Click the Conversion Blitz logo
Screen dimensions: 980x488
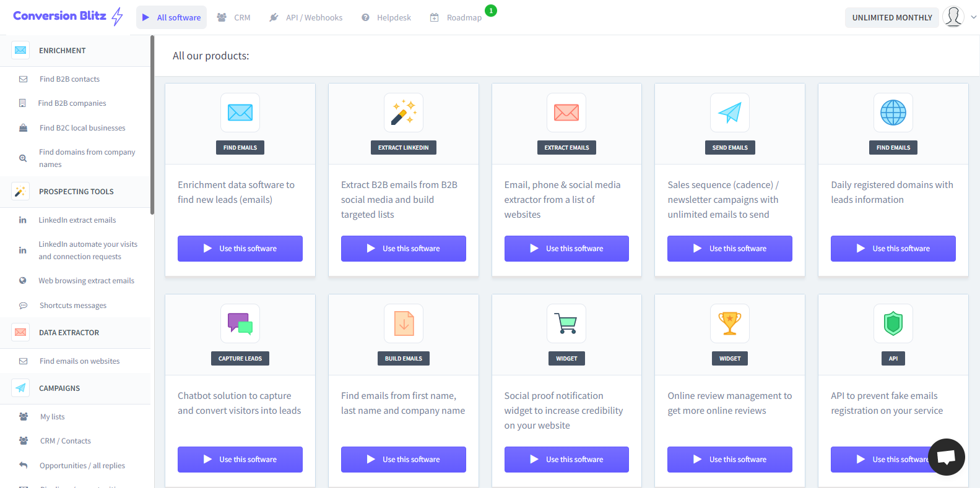click(x=68, y=16)
